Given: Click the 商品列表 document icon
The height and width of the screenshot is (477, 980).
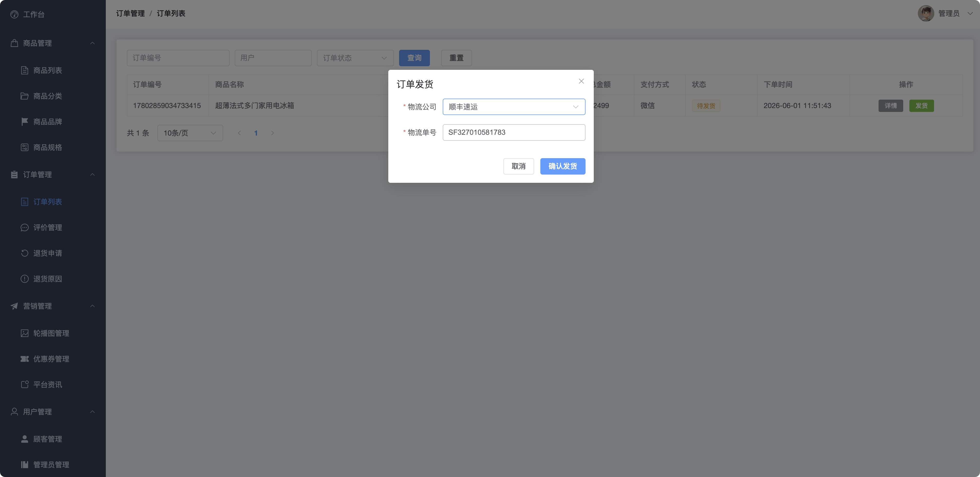Looking at the screenshot, I should pos(25,70).
